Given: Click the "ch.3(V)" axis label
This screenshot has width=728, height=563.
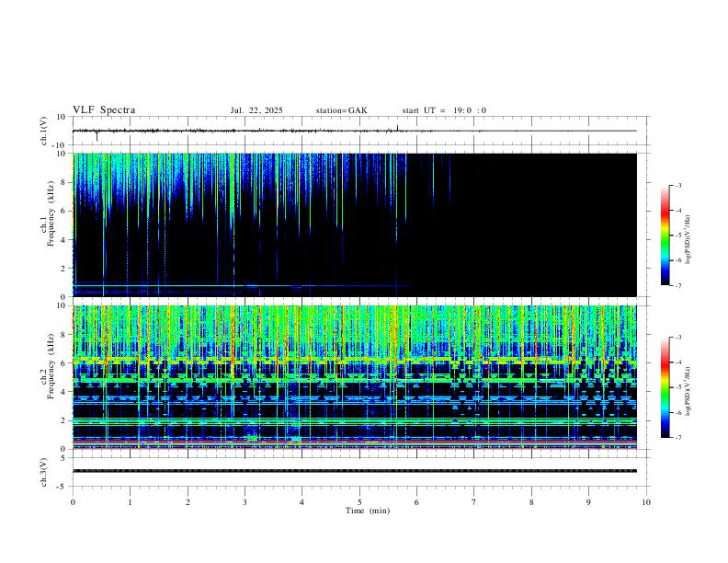Looking at the screenshot, I should click(44, 473).
